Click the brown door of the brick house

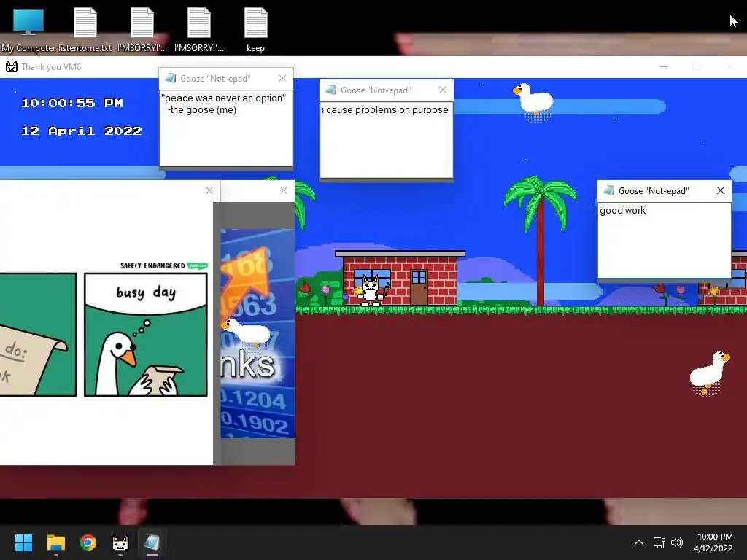tap(419, 287)
